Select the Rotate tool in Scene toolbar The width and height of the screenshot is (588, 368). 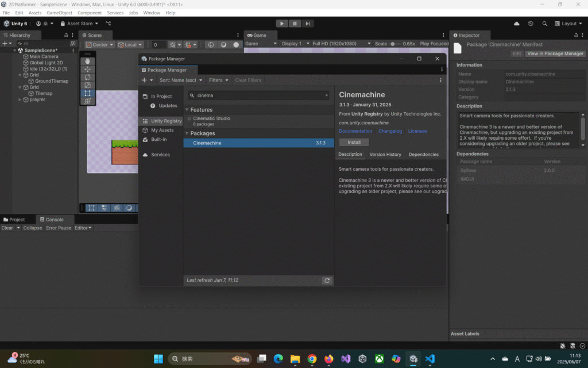[87, 77]
